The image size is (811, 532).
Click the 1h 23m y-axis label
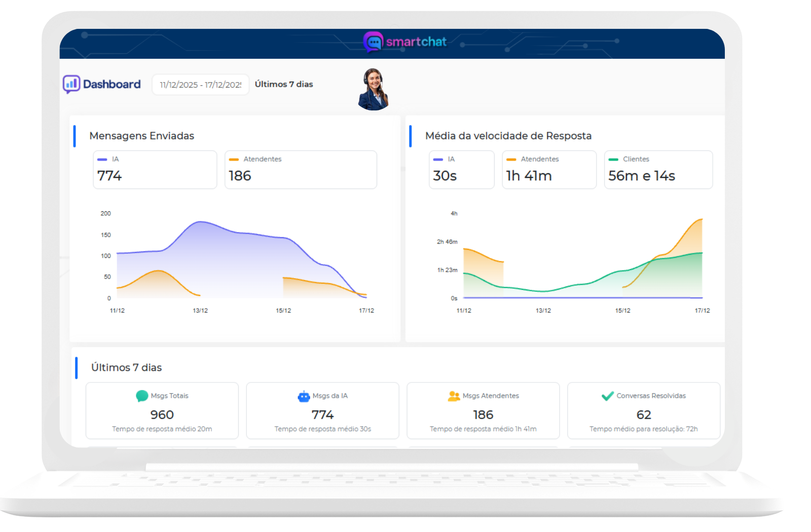coord(447,270)
